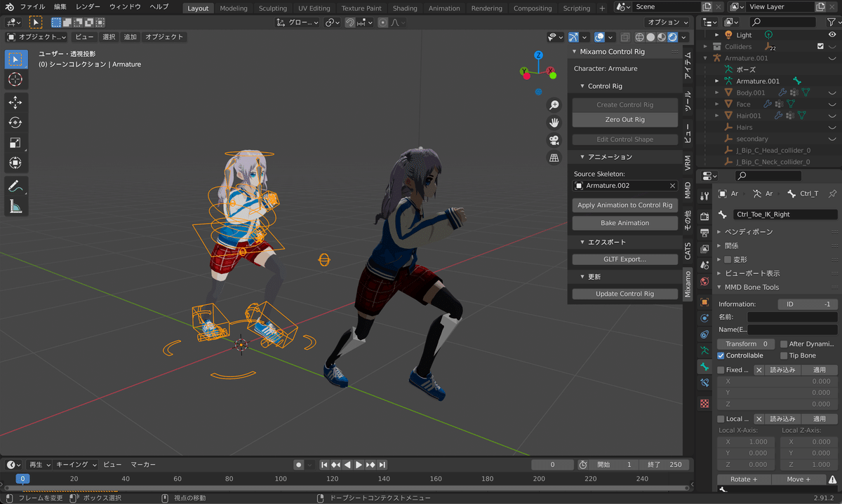This screenshot has height=504, width=842.
Task: Open the Render properties tab icon
Action: 705,216
